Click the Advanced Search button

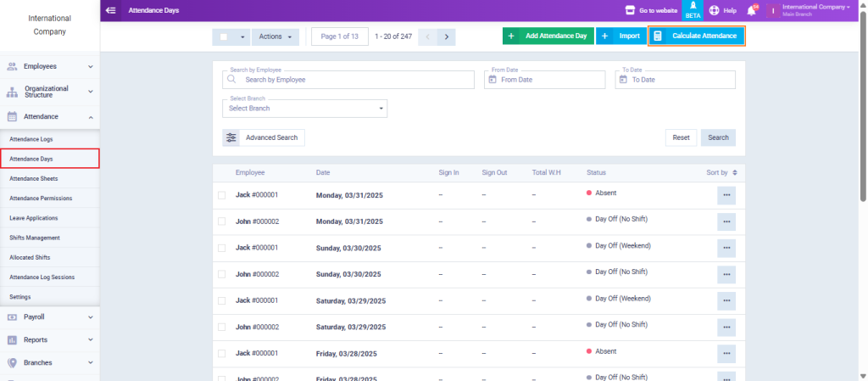(x=264, y=138)
